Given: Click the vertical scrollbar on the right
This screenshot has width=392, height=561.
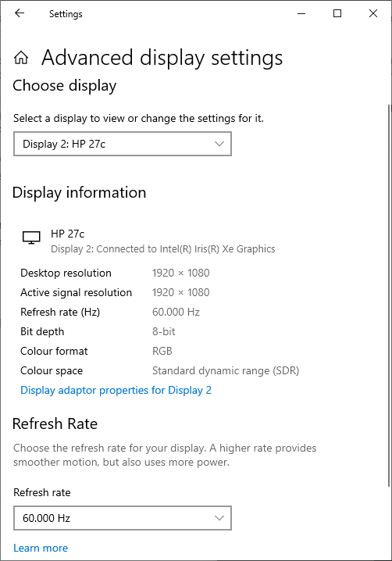Looking at the screenshot, I should point(389,295).
